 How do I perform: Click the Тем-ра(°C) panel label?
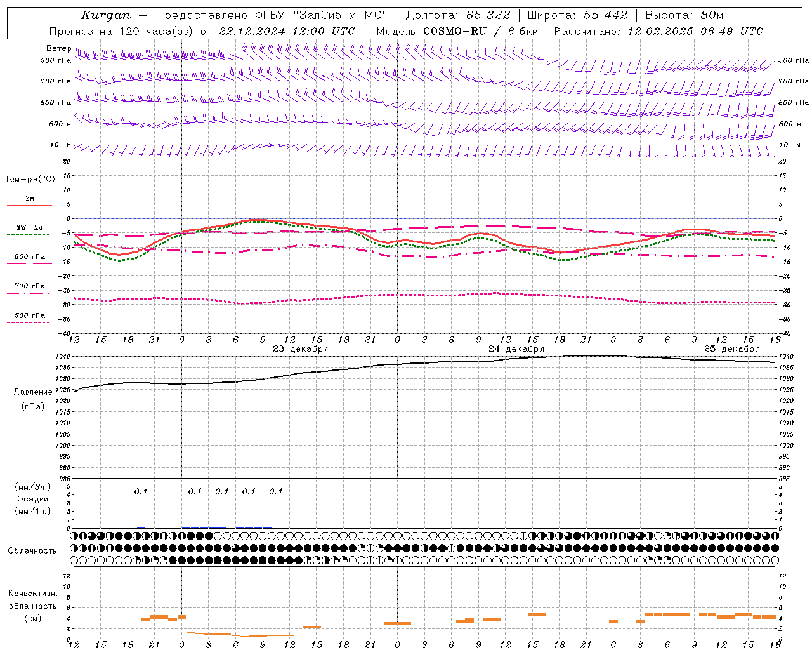(x=30, y=179)
